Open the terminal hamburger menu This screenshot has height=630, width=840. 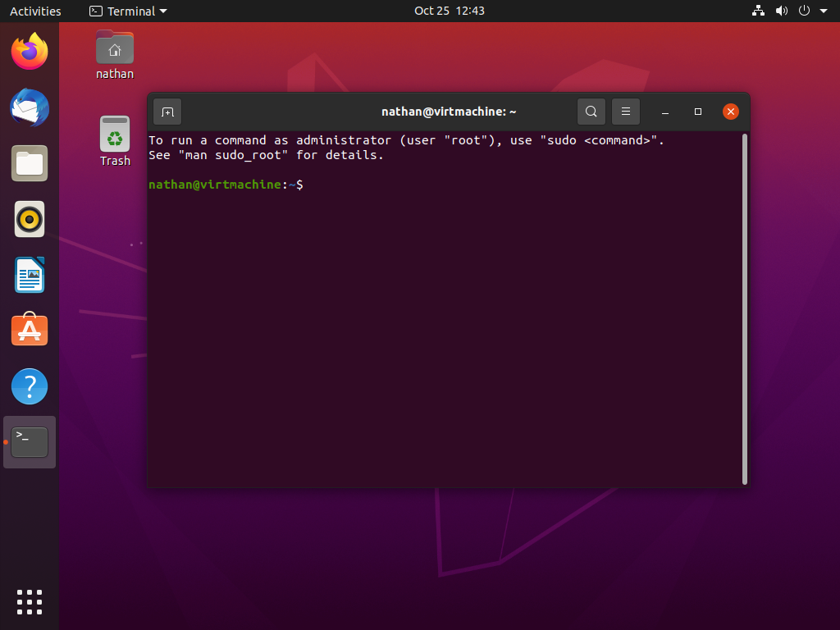pos(626,112)
